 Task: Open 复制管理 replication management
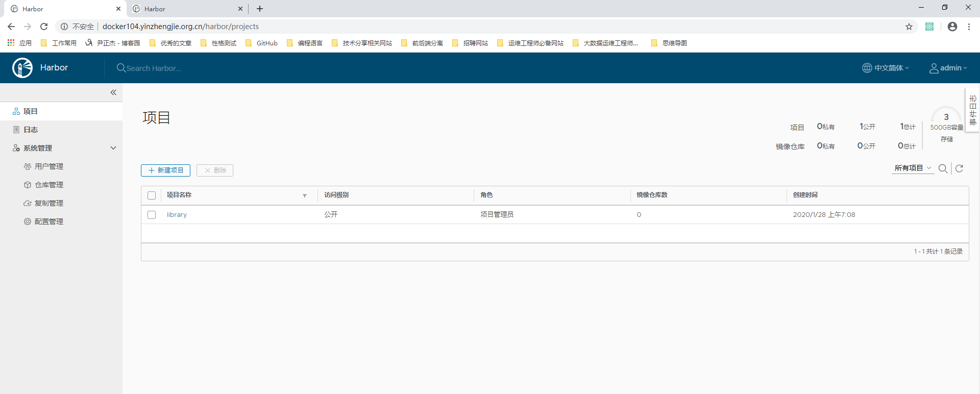49,203
